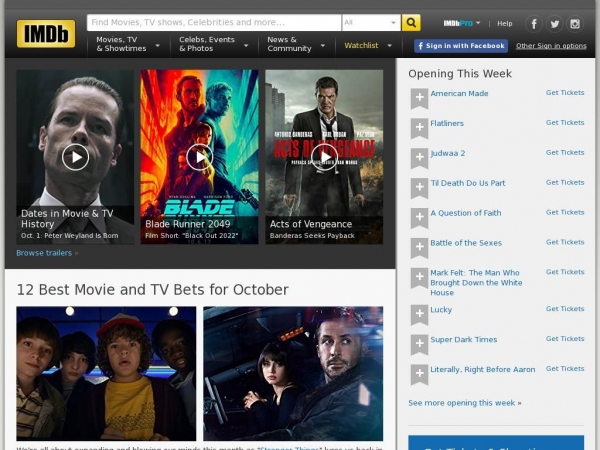Screen dimensions: 600x450
Task: Add Flatliners to watchlist
Action: point(419,128)
